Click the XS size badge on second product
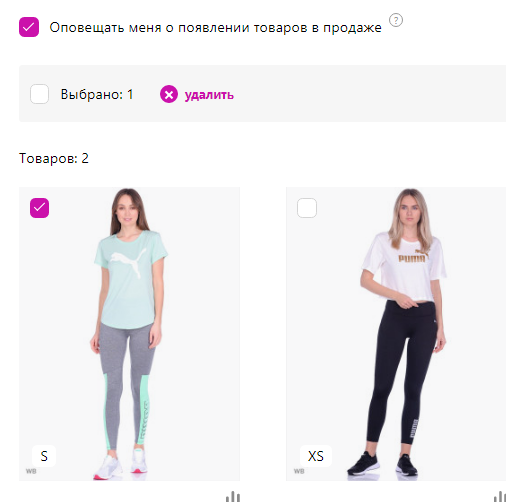The image size is (506, 502). click(315, 456)
